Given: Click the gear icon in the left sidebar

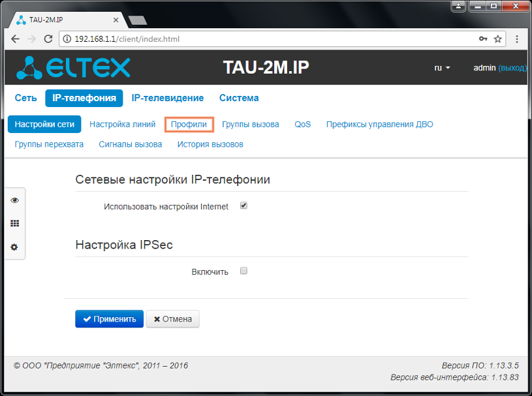Looking at the screenshot, I should [x=14, y=247].
